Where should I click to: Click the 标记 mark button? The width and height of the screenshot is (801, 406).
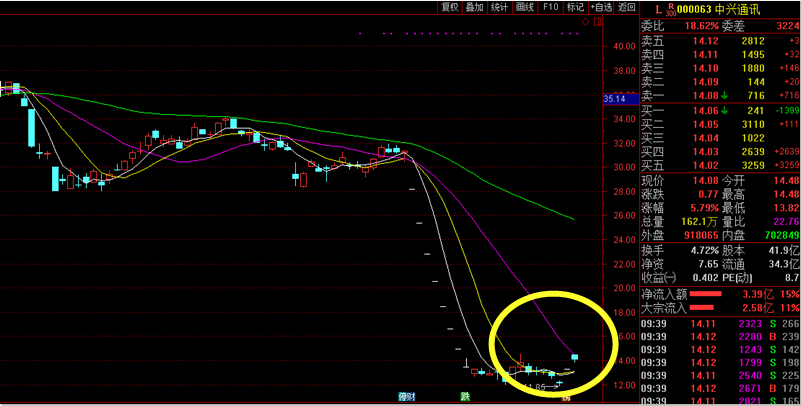coord(575,7)
